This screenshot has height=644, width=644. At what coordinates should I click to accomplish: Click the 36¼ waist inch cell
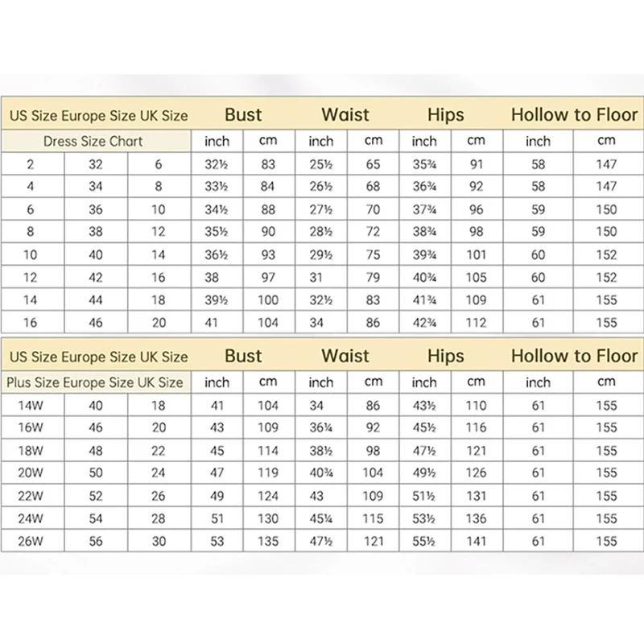(320, 427)
